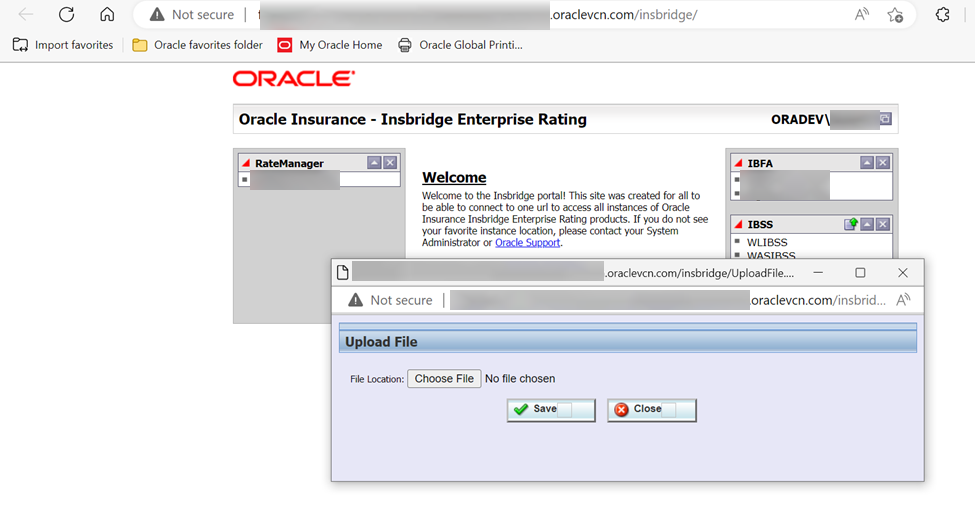Collapse the IBSS panel
This screenshot has width=975, height=507.
coord(867,224)
